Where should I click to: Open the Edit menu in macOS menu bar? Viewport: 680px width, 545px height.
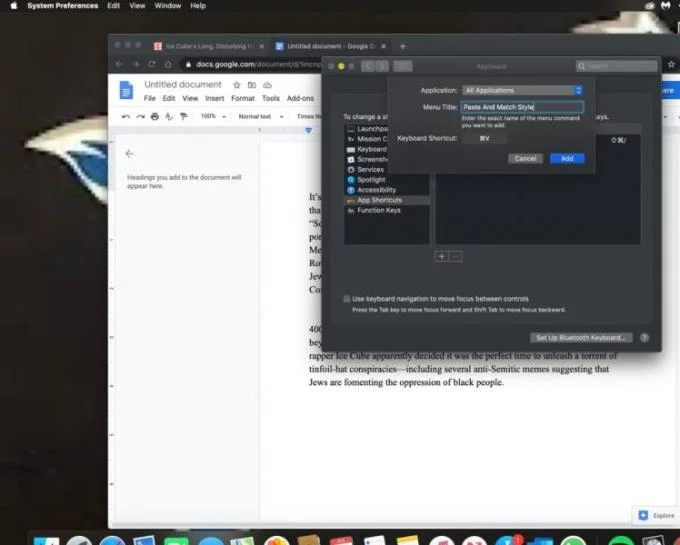point(114,6)
